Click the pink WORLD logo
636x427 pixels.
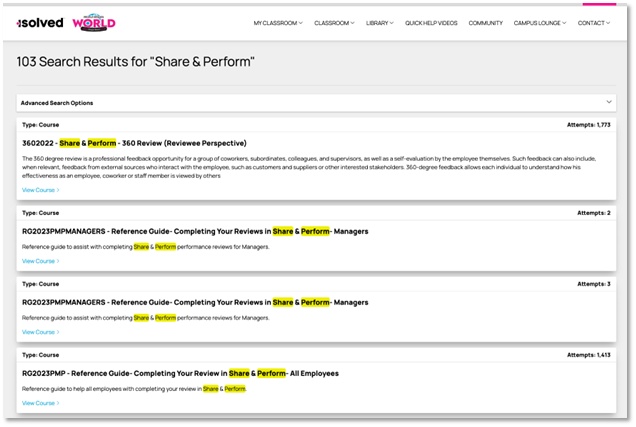[x=94, y=23]
